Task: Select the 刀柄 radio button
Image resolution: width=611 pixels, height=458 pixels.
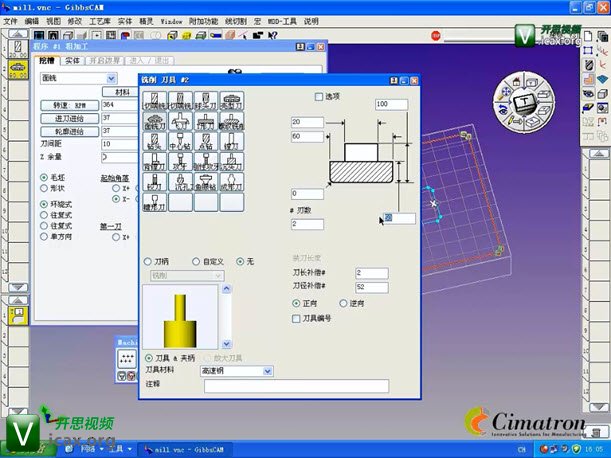Action: [148, 262]
